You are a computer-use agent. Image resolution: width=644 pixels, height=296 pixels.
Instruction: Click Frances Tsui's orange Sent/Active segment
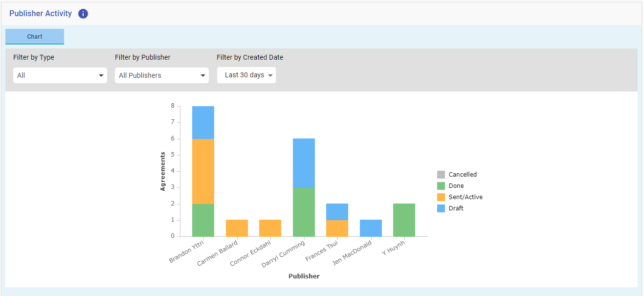tap(337, 228)
